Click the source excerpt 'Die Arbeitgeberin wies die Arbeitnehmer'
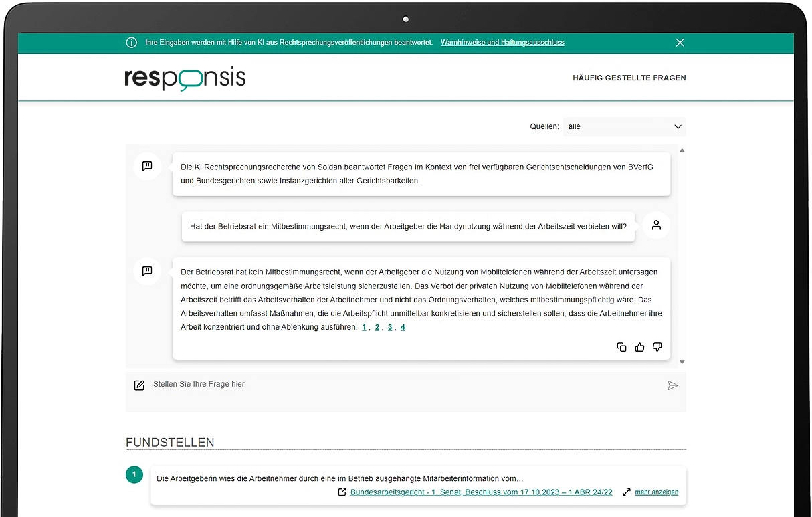Image resolution: width=812 pixels, height=517 pixels. point(340,478)
